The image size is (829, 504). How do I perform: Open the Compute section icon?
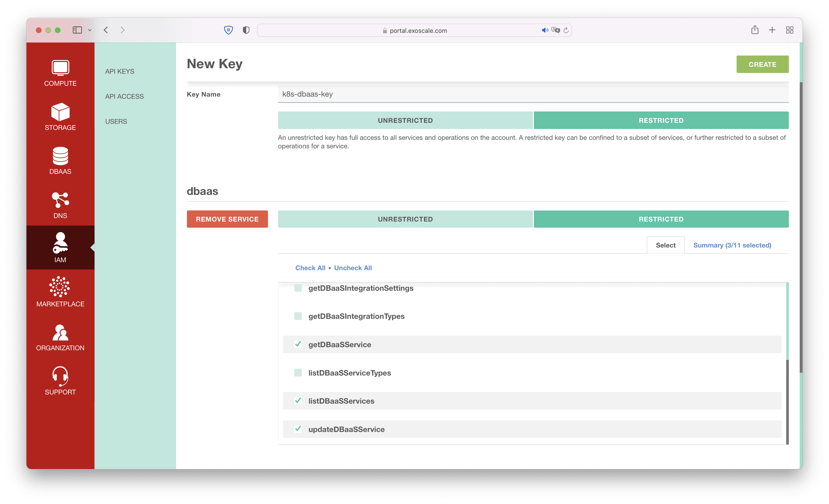60,68
